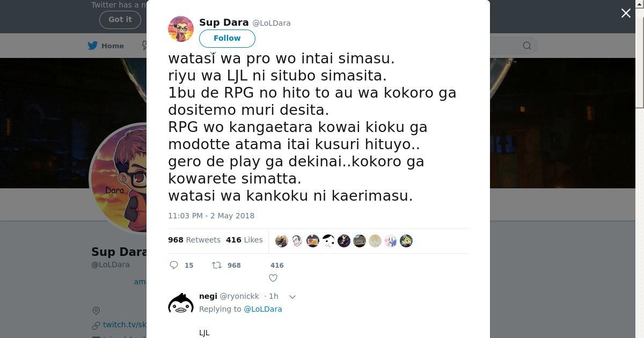Dismiss notice with Got it button
Image resolution: width=644 pixels, height=338 pixels.
[120, 19]
